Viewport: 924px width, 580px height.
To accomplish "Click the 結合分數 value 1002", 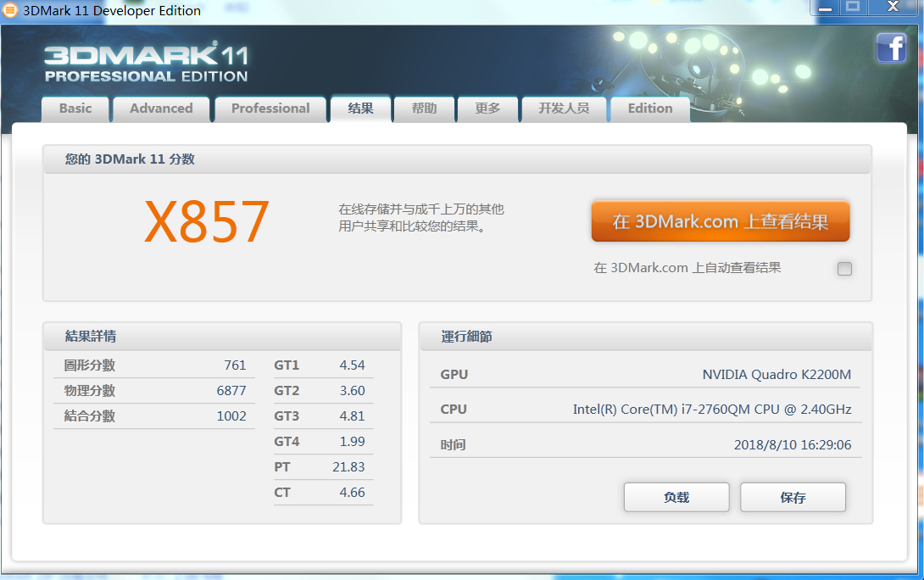I will click(231, 416).
